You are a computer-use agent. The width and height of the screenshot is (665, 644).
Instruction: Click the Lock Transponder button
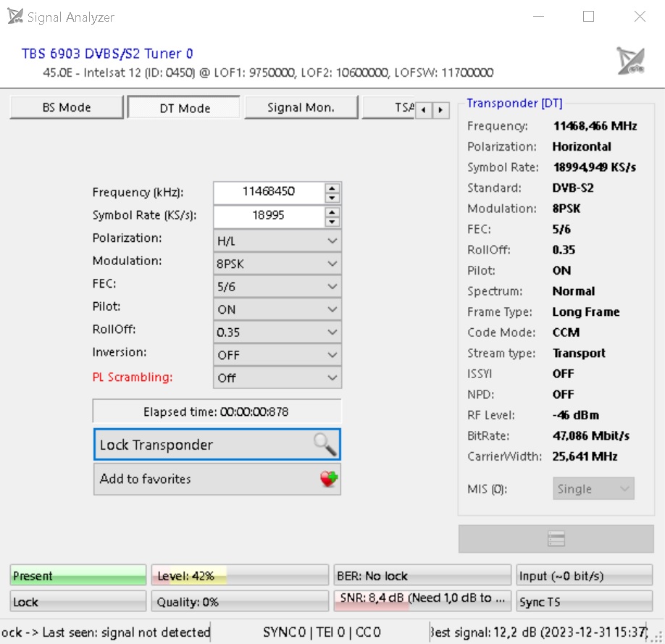coord(217,444)
